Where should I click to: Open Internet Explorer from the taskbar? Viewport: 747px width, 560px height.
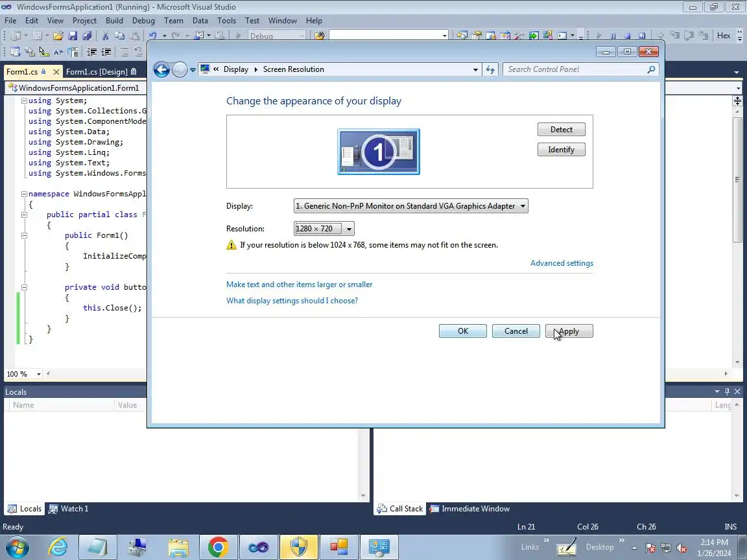click(x=58, y=547)
